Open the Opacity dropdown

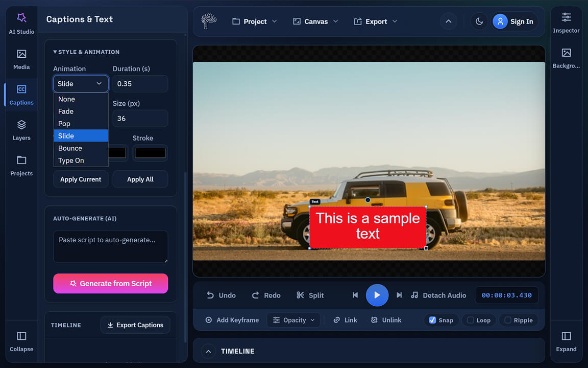[x=293, y=320]
